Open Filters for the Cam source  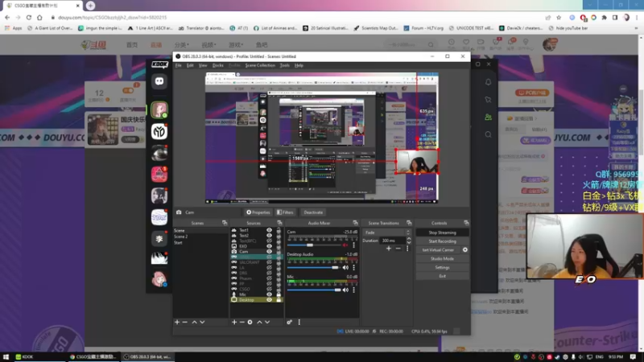pos(285,212)
